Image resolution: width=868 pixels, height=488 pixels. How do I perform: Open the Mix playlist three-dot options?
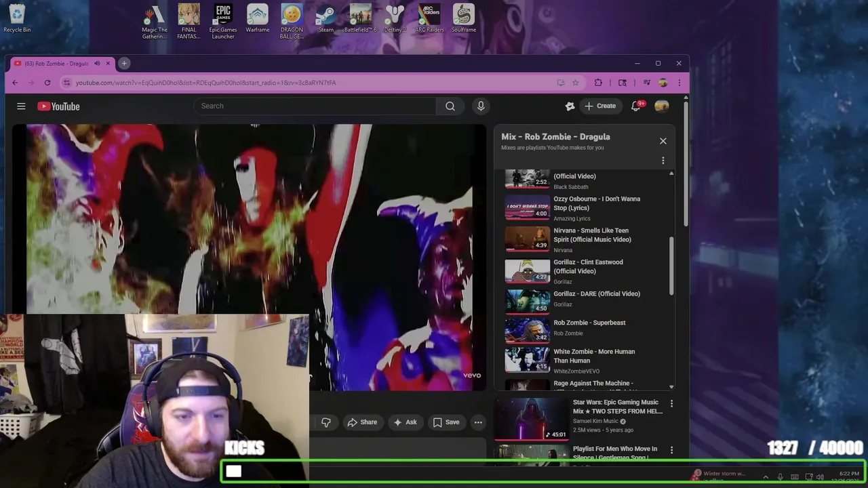click(663, 161)
